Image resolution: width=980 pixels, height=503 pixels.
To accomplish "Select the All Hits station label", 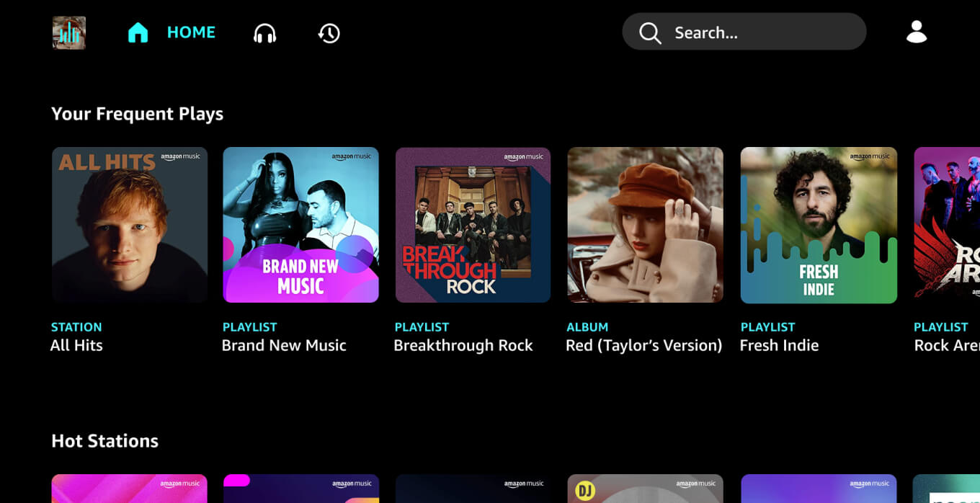I will 76,345.
